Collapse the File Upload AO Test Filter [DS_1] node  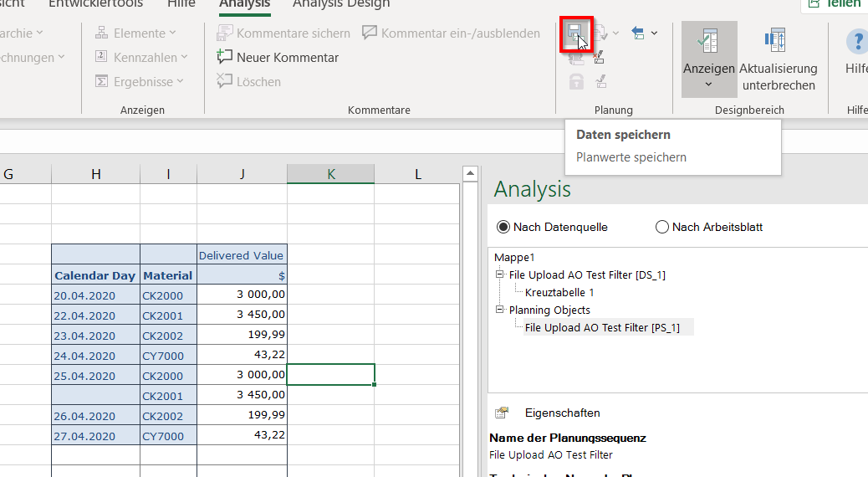tap(500, 274)
